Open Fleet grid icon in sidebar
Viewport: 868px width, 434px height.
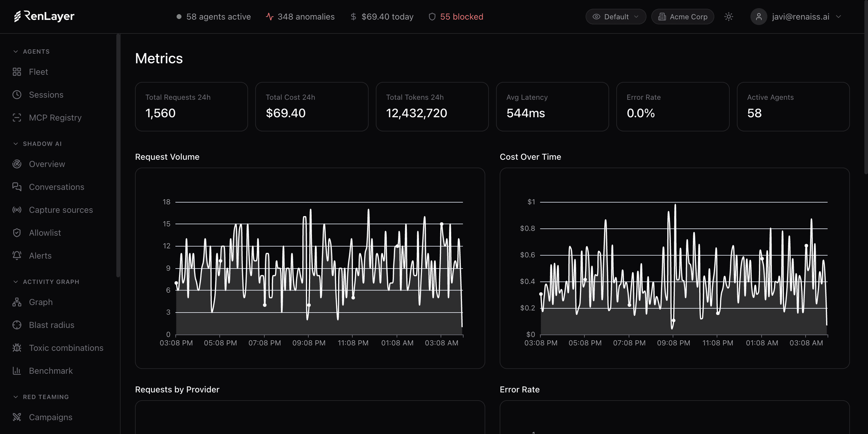tap(17, 72)
